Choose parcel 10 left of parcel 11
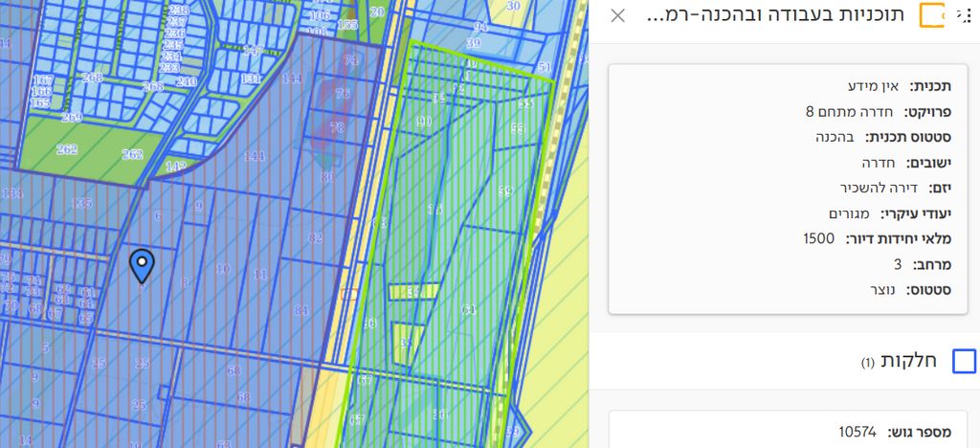The width and height of the screenshot is (980, 448). (x=222, y=269)
